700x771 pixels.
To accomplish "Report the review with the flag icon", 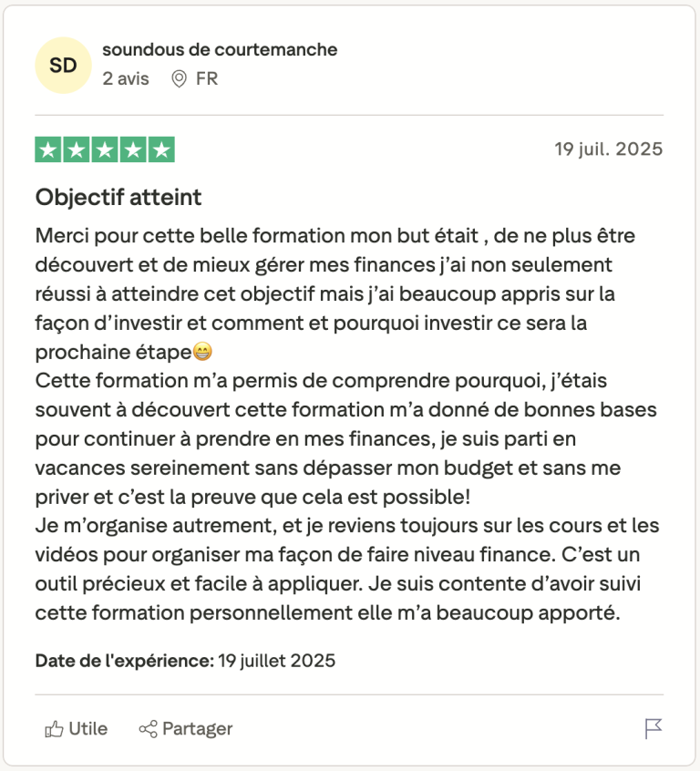I will pyautogui.click(x=653, y=728).
